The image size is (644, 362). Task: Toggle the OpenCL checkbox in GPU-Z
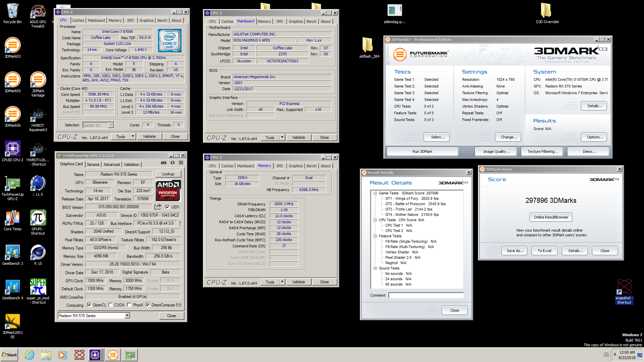pyautogui.click(x=89, y=305)
